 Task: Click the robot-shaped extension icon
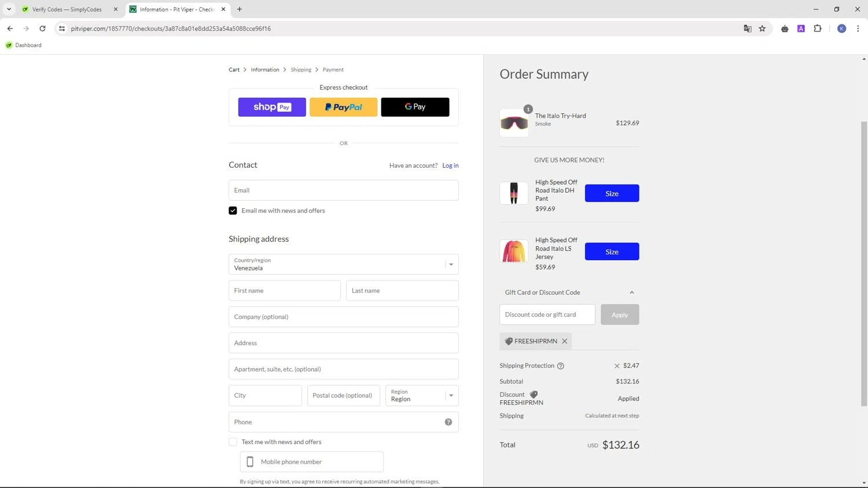pyautogui.click(x=785, y=28)
